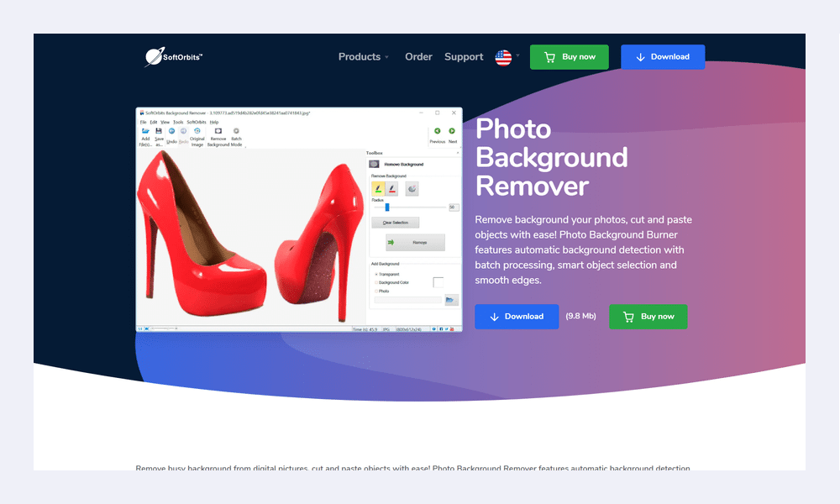
Task: Select the green marker tool
Action: pos(378,188)
